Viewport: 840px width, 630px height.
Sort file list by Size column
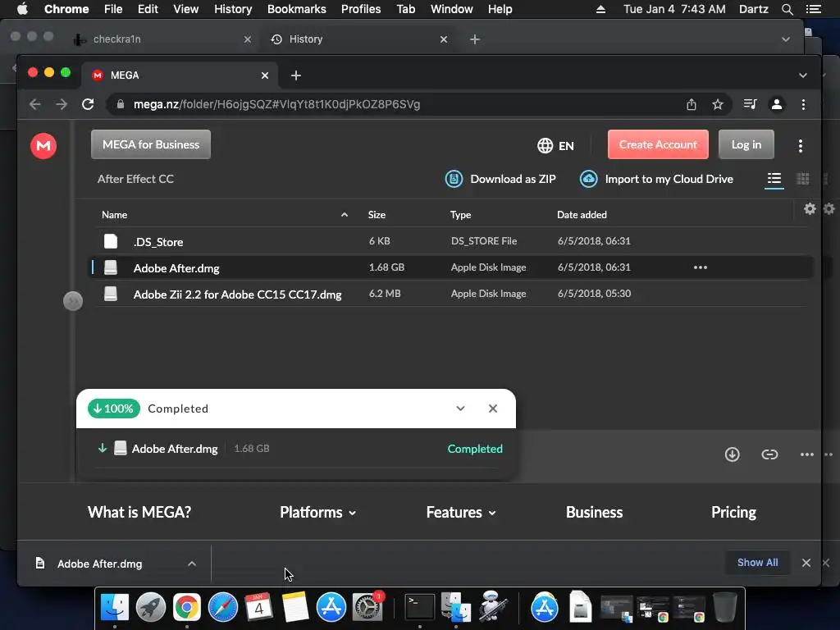click(x=377, y=215)
